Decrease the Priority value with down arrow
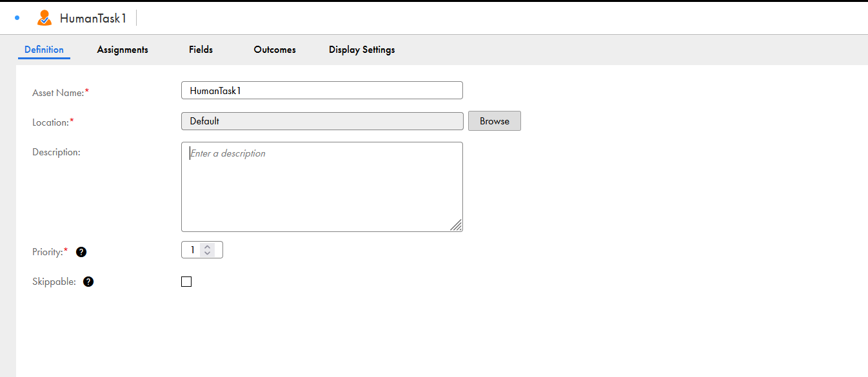Viewport: 868px width, 377px height. [x=207, y=253]
